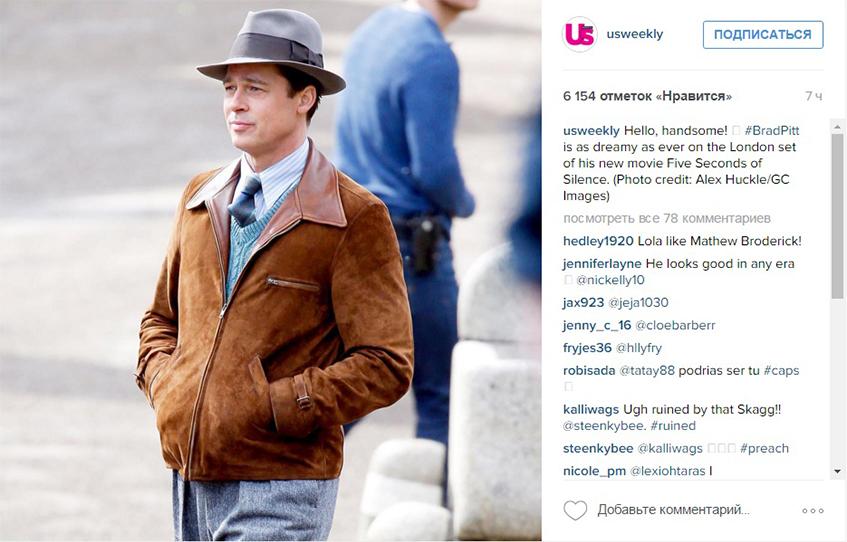Screen dimensions: 847x542
Task: Click the #preach hashtag
Action: [x=764, y=449]
